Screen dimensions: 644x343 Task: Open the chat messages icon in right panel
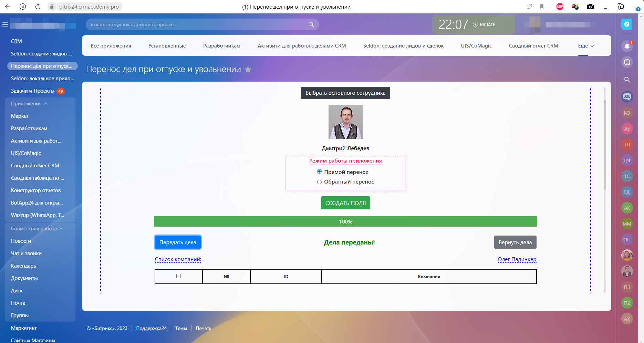(627, 62)
